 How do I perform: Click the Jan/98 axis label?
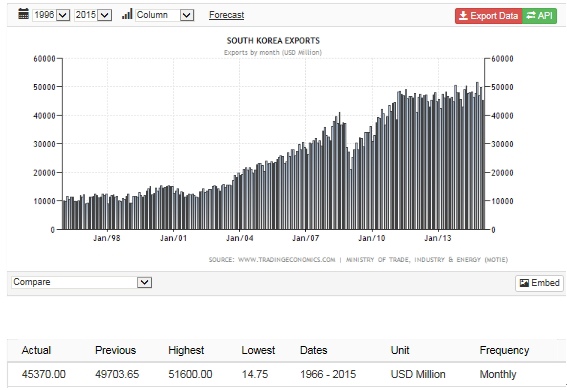(107, 238)
